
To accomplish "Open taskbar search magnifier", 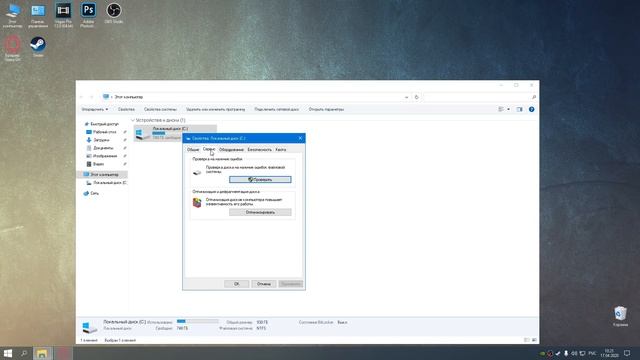I will coord(24,353).
